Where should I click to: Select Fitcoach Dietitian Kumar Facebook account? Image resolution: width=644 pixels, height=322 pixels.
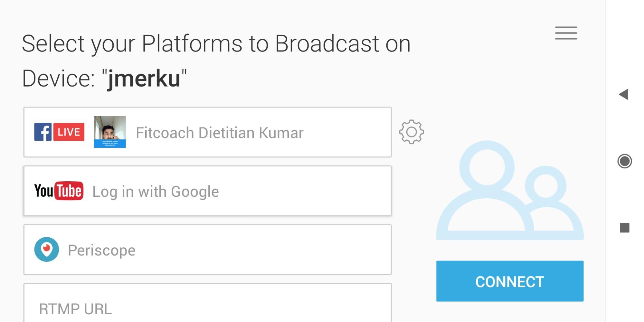click(219, 133)
